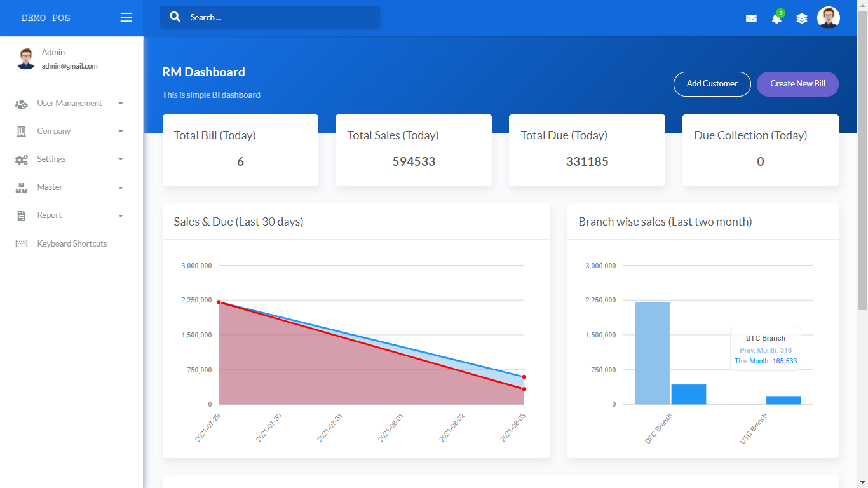
Task: Open the user avatar in top bar
Action: click(829, 18)
